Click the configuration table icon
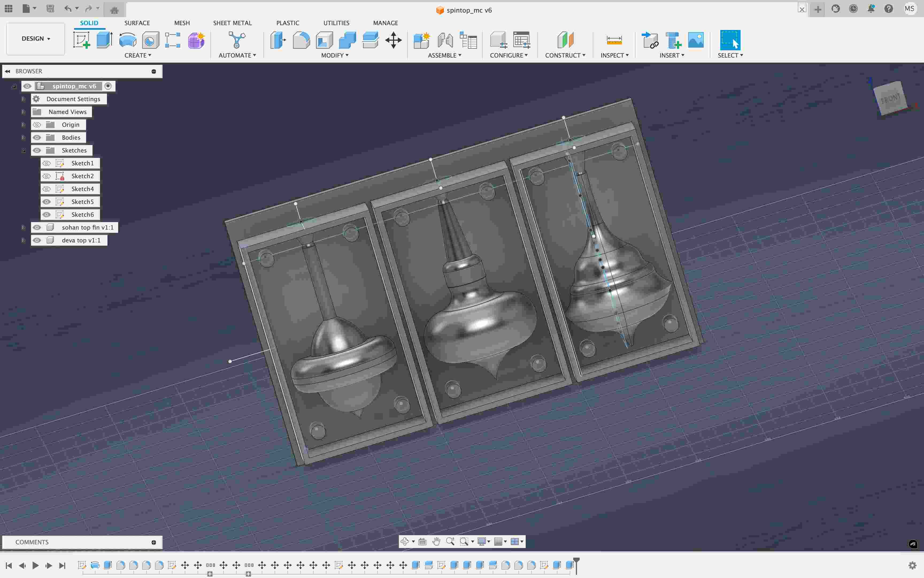The width and height of the screenshot is (924, 578). (x=522, y=40)
